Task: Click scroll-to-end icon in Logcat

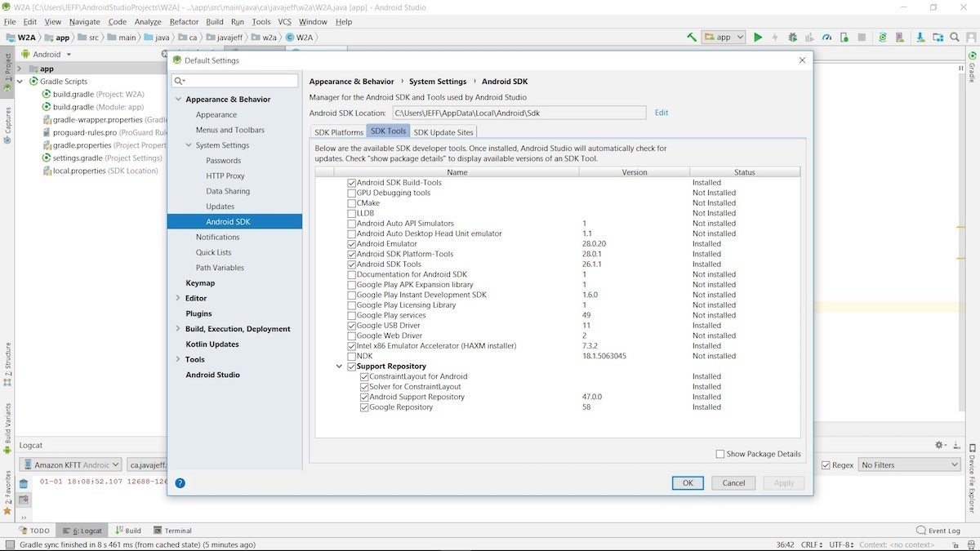Action: coord(24,500)
